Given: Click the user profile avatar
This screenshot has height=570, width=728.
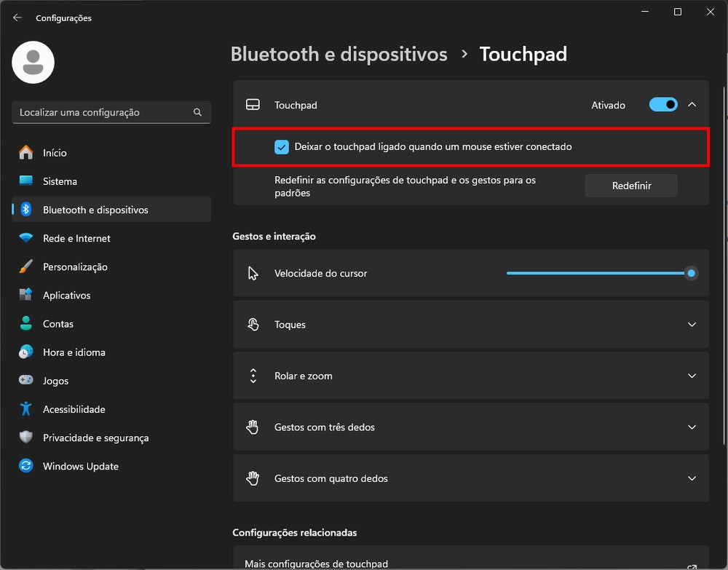Looking at the screenshot, I should tap(33, 63).
